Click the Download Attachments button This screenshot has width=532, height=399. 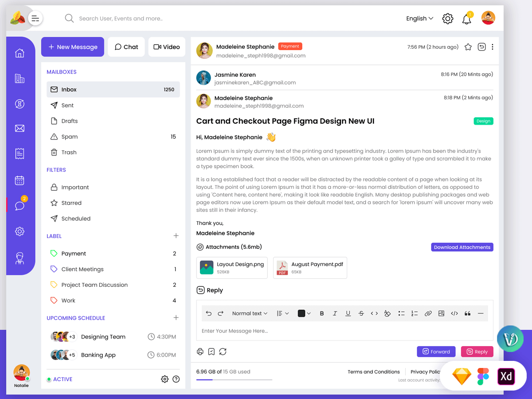[x=462, y=247]
